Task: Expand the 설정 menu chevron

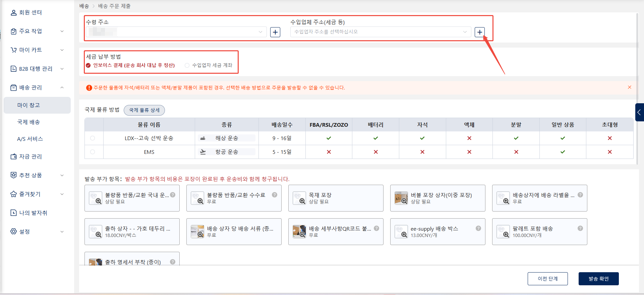Action: click(62, 232)
